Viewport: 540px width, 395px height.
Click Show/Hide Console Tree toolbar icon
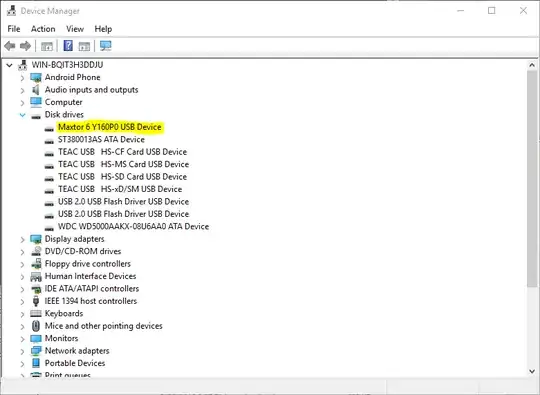(x=47, y=46)
